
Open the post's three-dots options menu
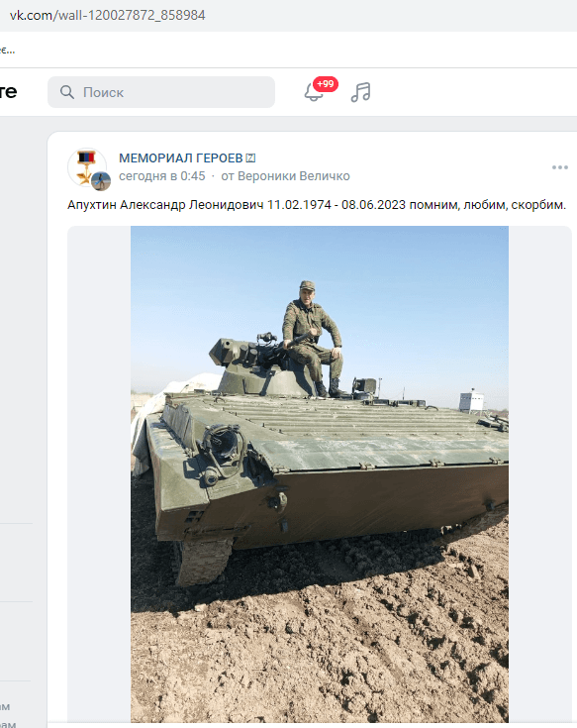pos(560,167)
